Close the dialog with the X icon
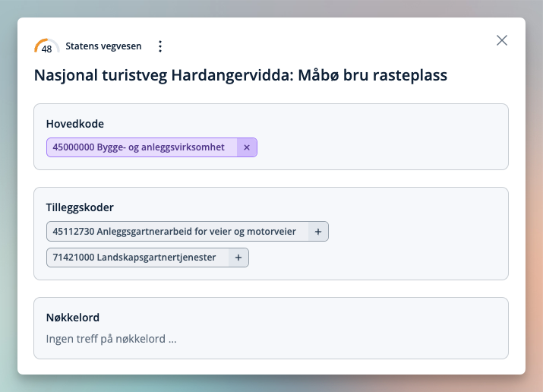The width and height of the screenshot is (543, 392). click(502, 40)
